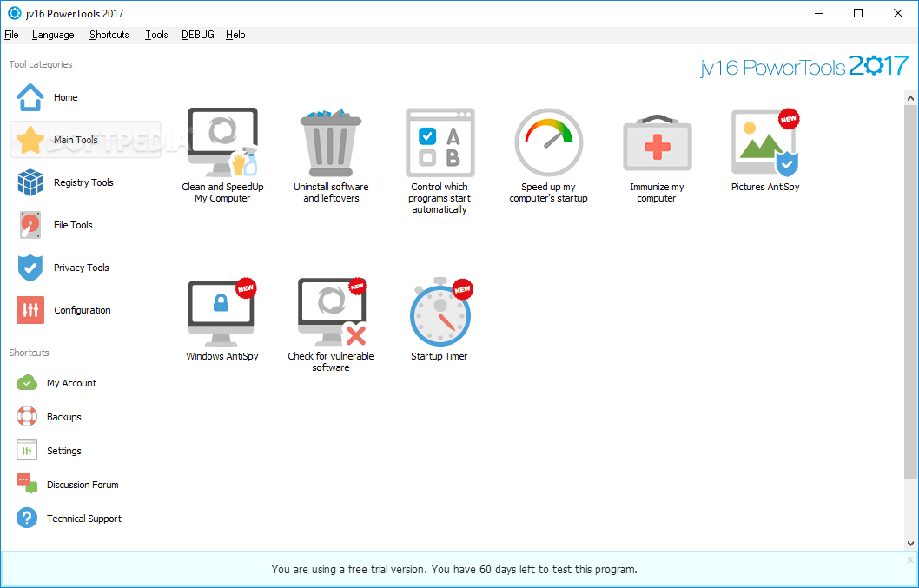Click the Discussion Forum chat bubbles icon
The width and height of the screenshot is (919, 588).
[x=27, y=485]
